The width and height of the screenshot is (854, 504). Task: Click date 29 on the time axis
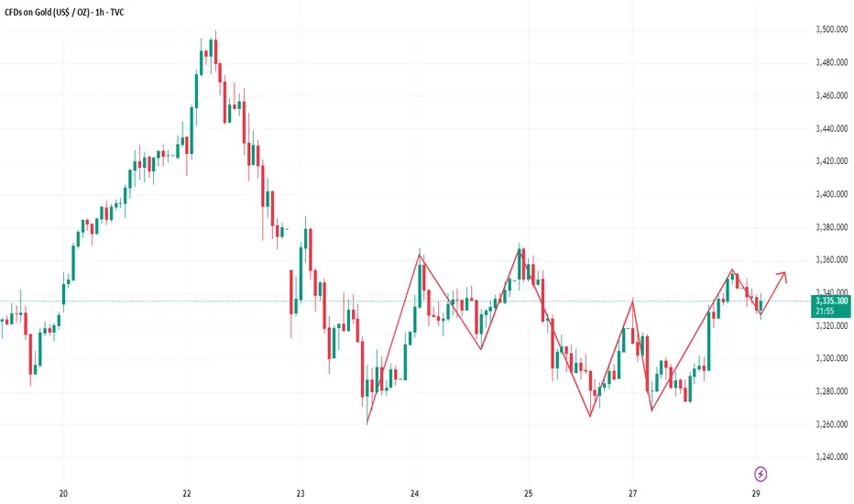755,494
